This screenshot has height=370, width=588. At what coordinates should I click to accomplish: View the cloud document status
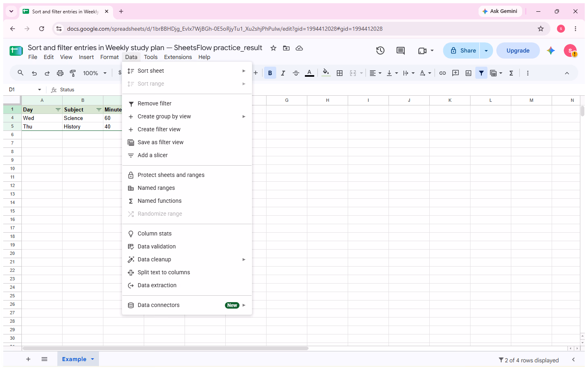[x=299, y=48]
